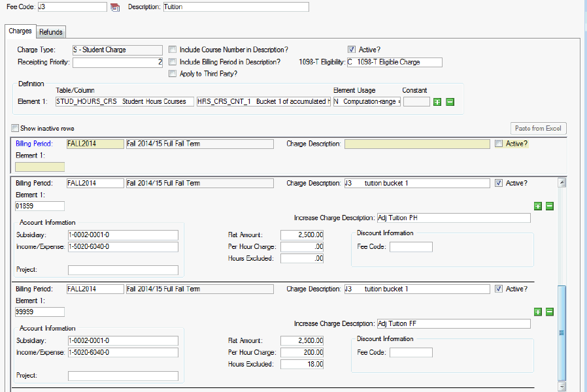Click the vertical scrollbar thumb in rows list
587x392 pixels.
coord(561,333)
